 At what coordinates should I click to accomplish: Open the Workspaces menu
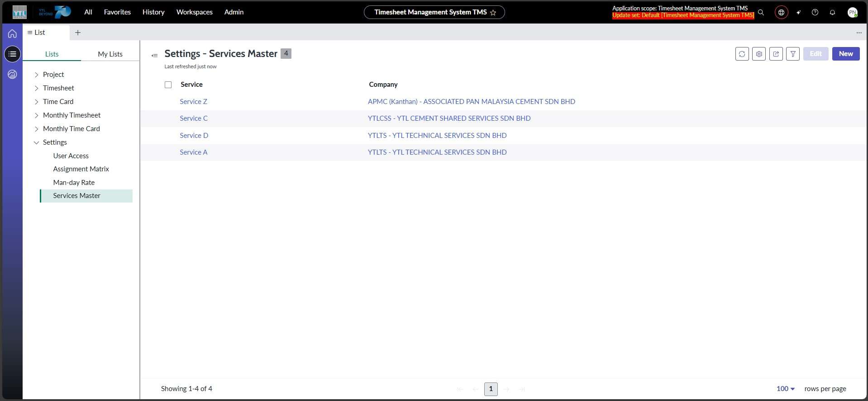click(x=194, y=12)
